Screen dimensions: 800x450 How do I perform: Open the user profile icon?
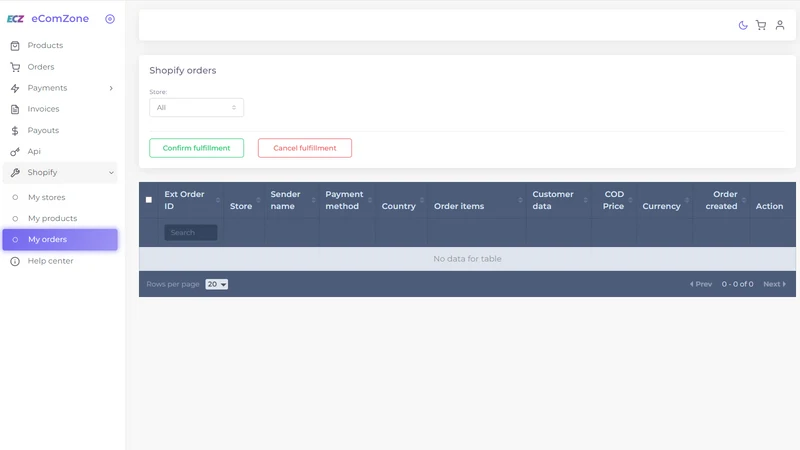point(780,25)
